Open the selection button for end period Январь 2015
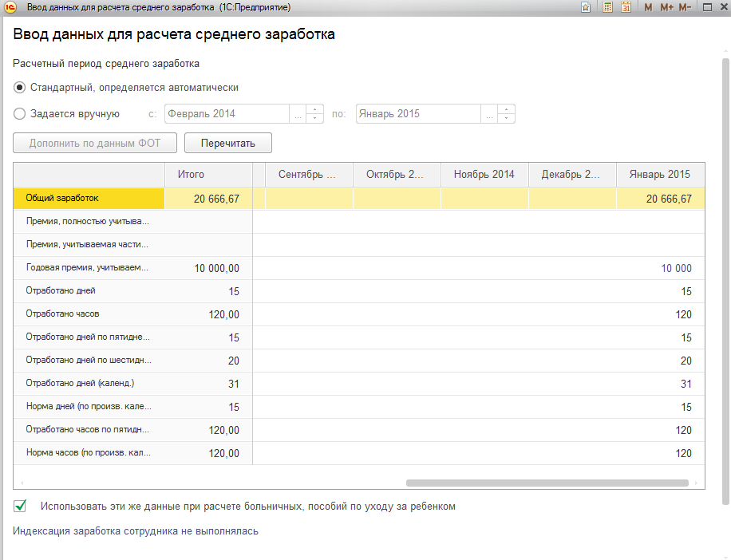The height and width of the screenshot is (560, 731). point(490,114)
